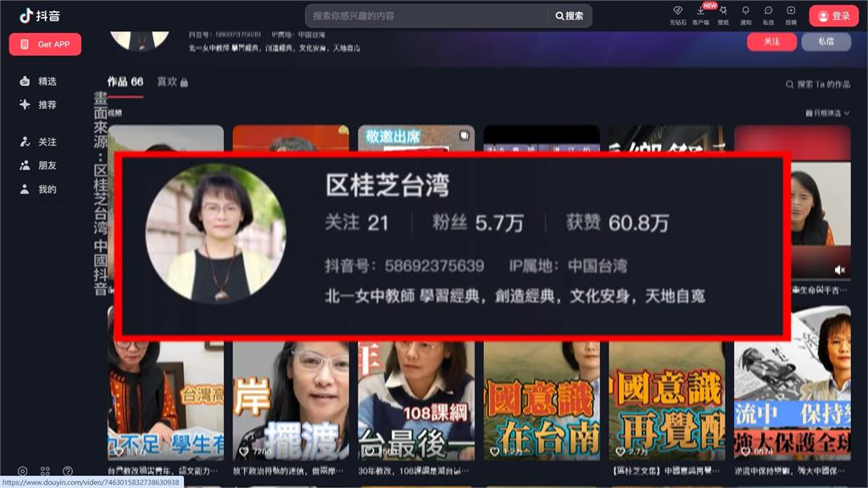
Task: Click the red 登录 login button
Action: click(834, 16)
